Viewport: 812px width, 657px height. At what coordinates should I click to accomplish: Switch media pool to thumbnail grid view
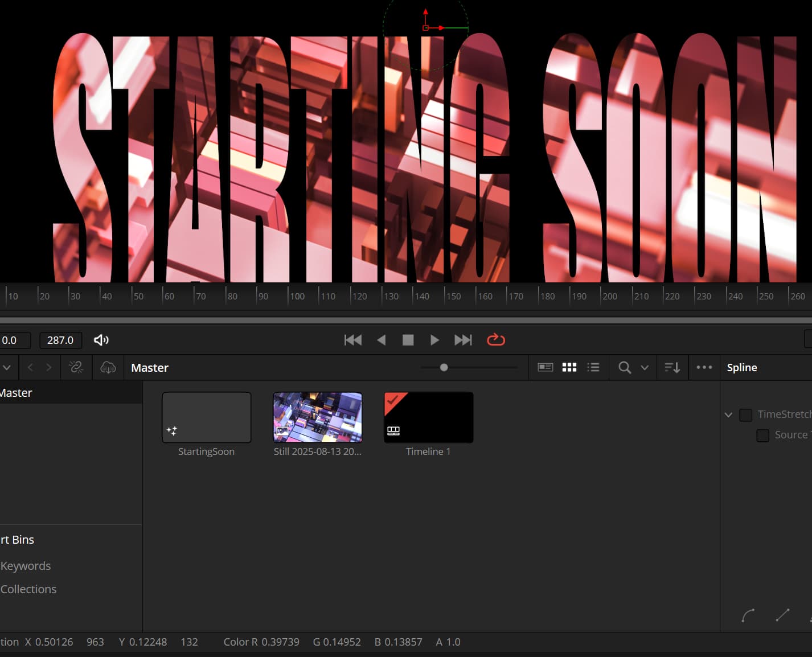pyautogui.click(x=569, y=367)
